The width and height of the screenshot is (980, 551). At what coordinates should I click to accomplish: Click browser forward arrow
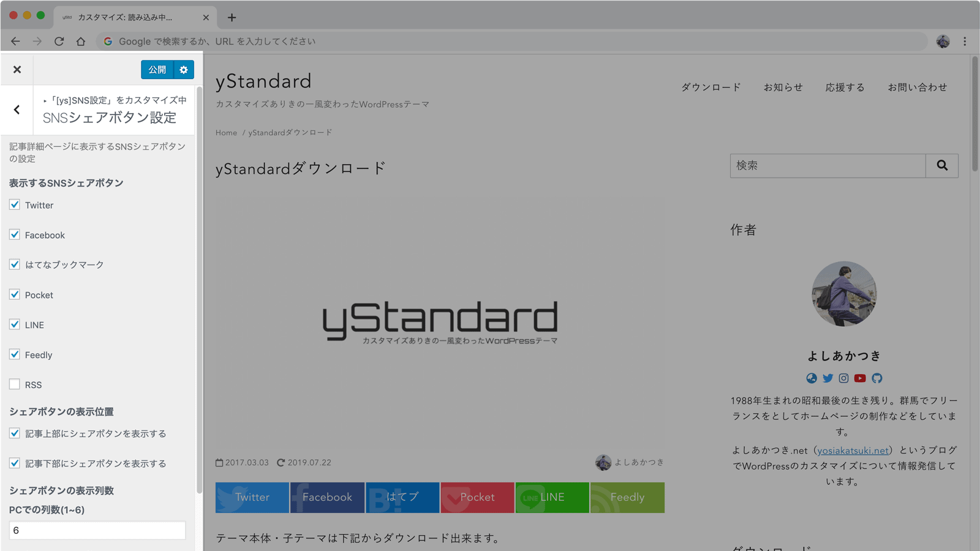click(x=37, y=41)
